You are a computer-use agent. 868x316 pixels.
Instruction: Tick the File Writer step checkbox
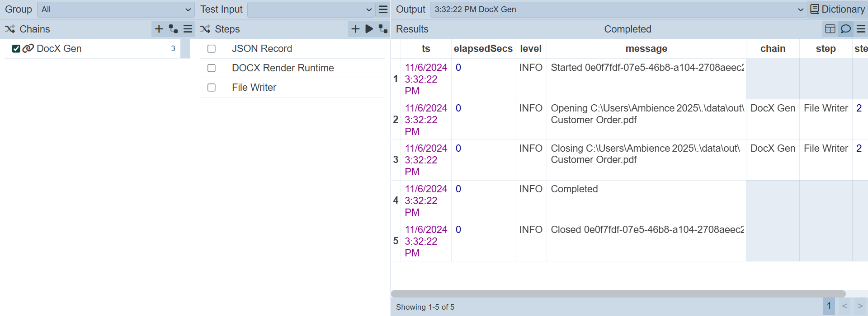tap(212, 88)
